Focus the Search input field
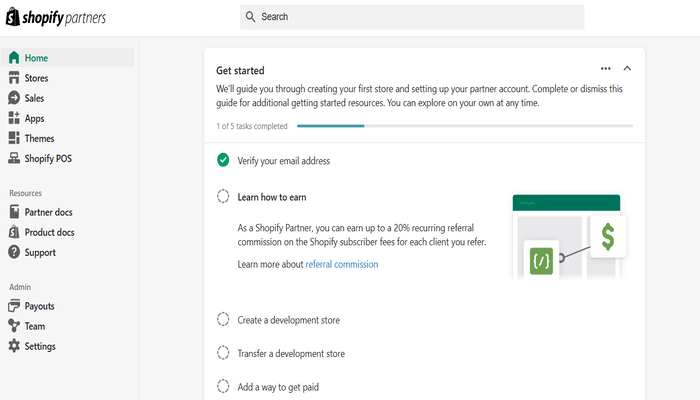The width and height of the screenshot is (700, 400). click(412, 17)
